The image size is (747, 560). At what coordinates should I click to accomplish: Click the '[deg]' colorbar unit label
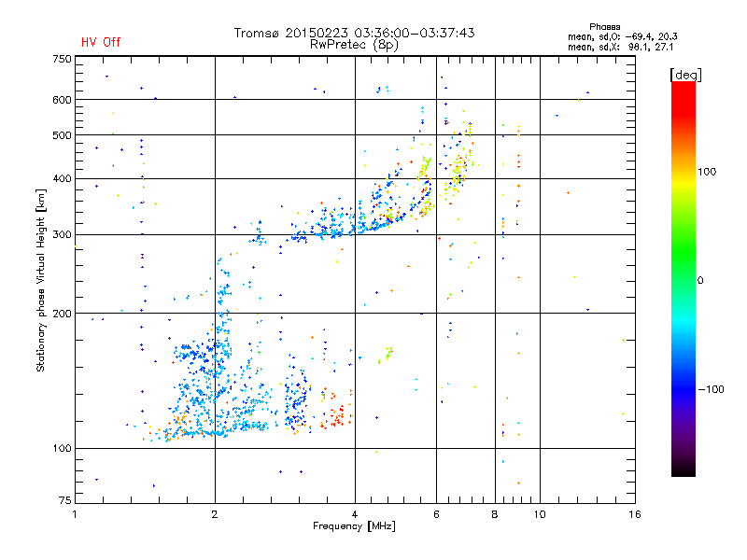click(685, 75)
